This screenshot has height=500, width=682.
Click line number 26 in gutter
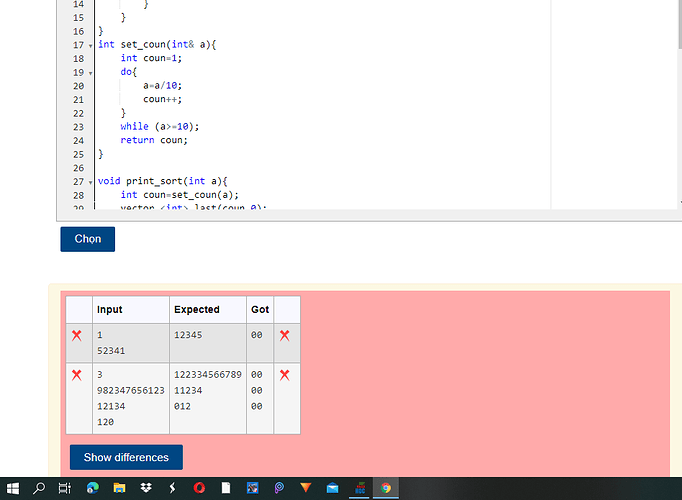[78, 168]
